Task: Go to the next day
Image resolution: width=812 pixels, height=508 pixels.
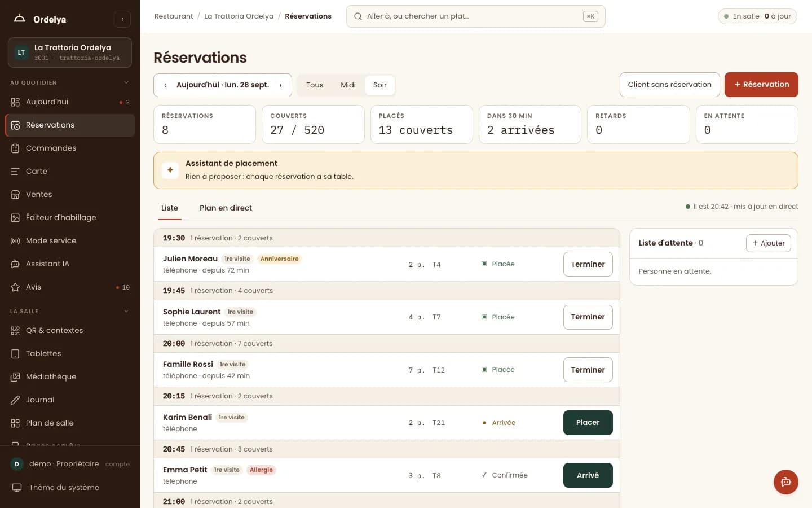Action: (280, 85)
